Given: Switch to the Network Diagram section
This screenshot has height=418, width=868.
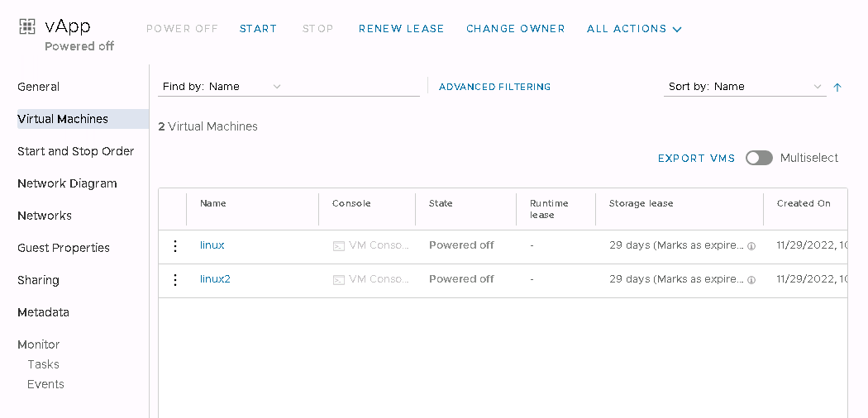Looking at the screenshot, I should point(67,183).
